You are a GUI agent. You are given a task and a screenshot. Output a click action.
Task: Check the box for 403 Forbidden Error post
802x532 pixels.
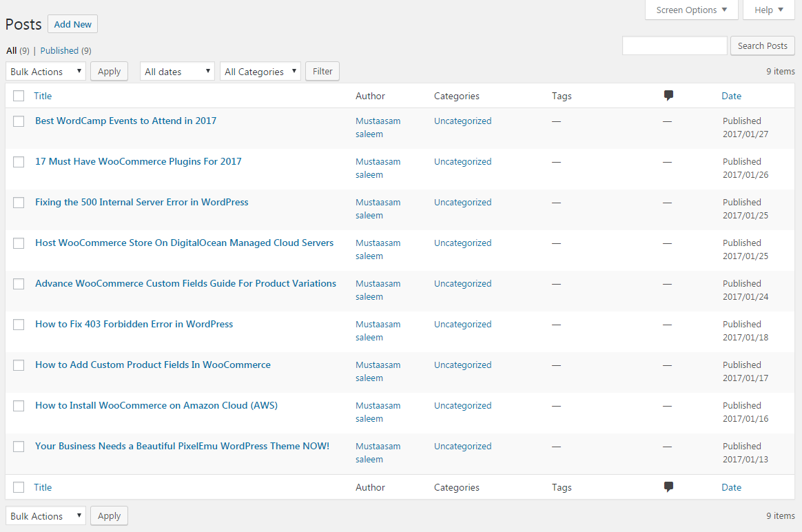[x=19, y=325]
